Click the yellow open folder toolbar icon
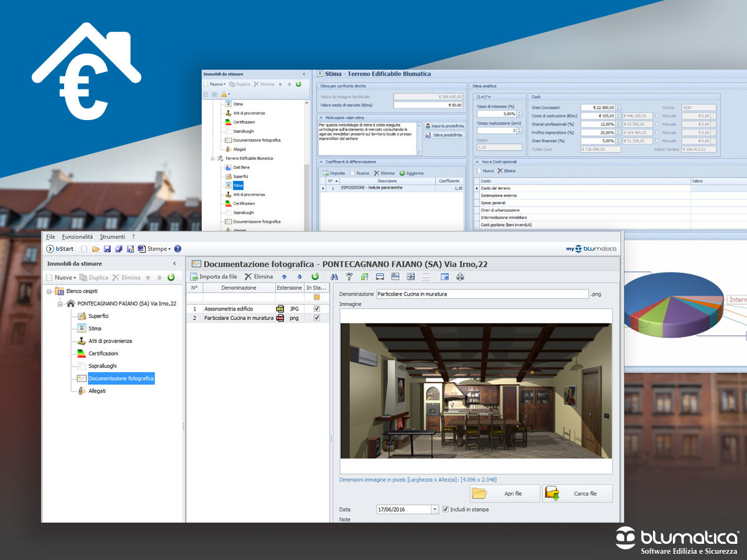This screenshot has width=747, height=560. pyautogui.click(x=96, y=249)
